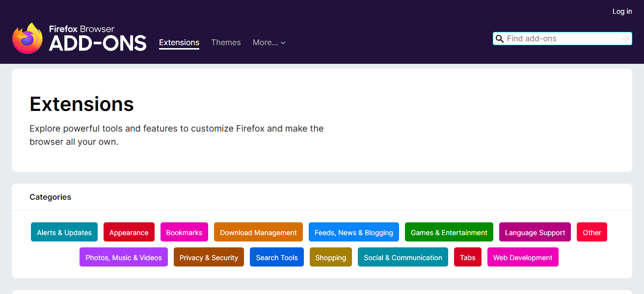Select the Shopping category

click(x=331, y=257)
